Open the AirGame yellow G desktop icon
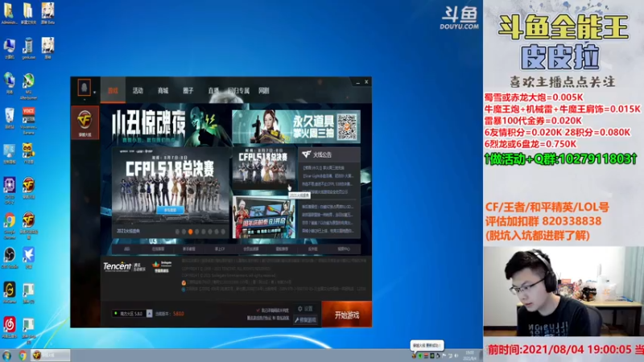 coord(9,293)
